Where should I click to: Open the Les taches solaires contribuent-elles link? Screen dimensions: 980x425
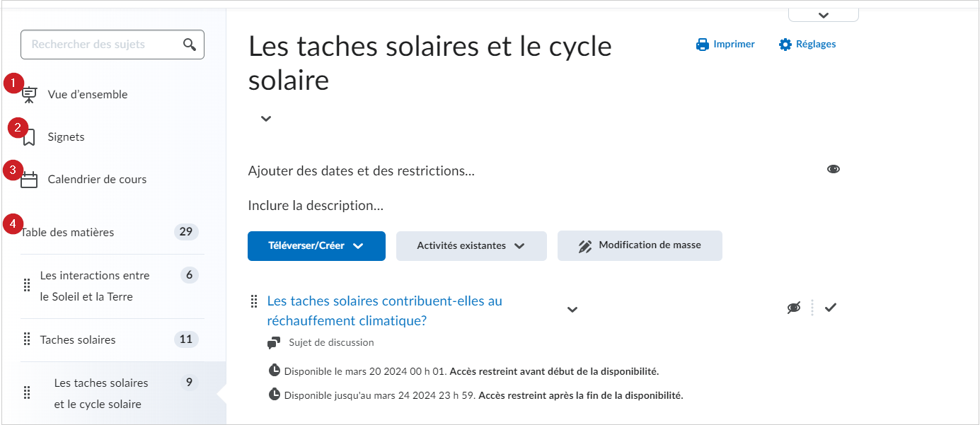coord(384,310)
